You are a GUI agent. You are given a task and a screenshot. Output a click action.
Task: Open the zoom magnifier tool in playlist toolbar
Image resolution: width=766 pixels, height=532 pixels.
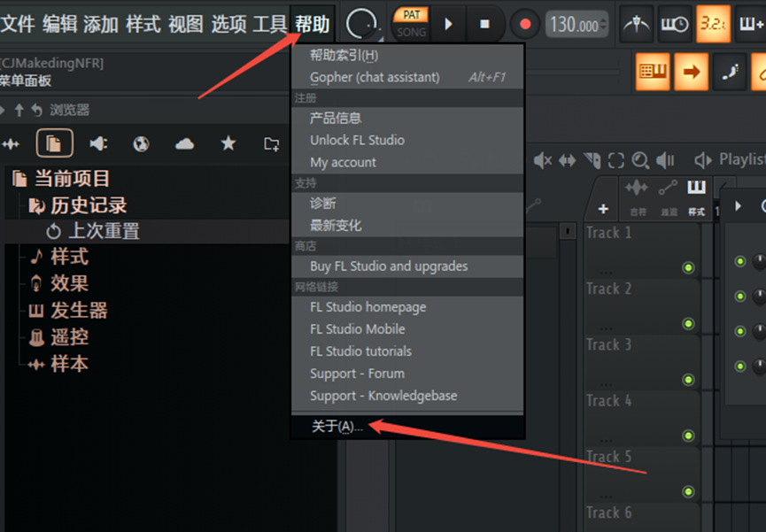point(639,160)
